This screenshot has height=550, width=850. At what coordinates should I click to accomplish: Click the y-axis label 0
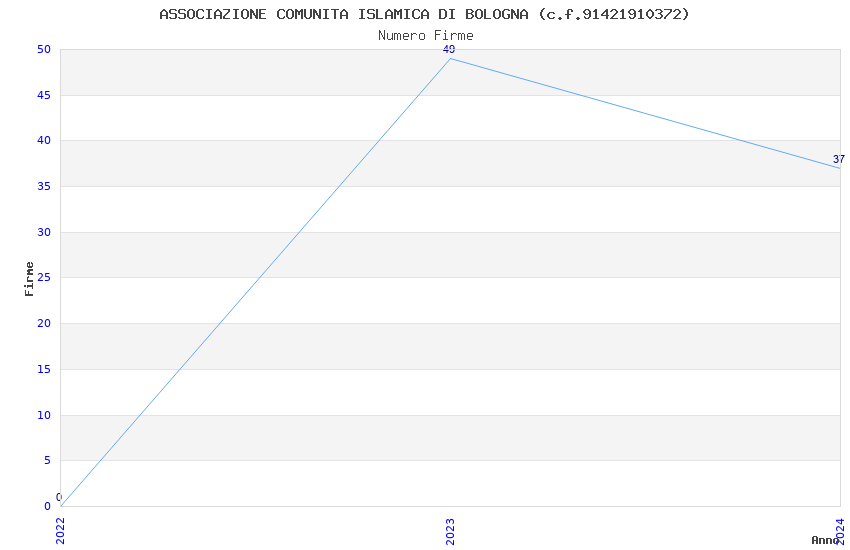pos(48,506)
